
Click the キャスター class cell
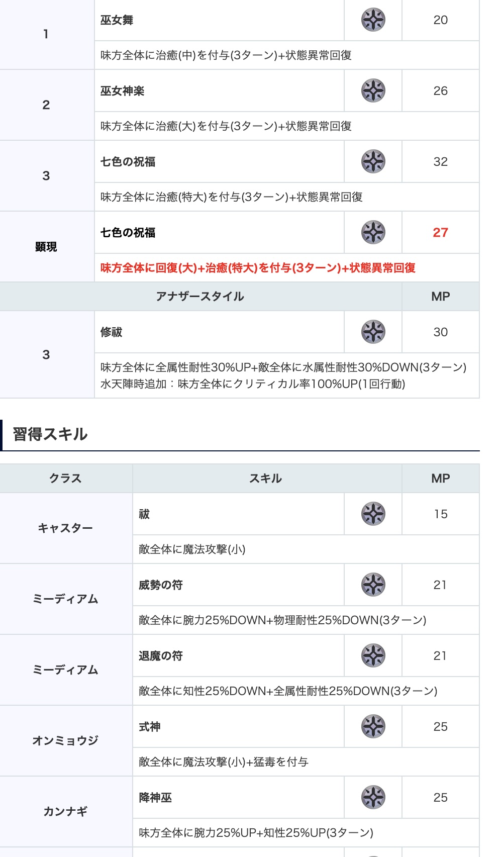65,528
